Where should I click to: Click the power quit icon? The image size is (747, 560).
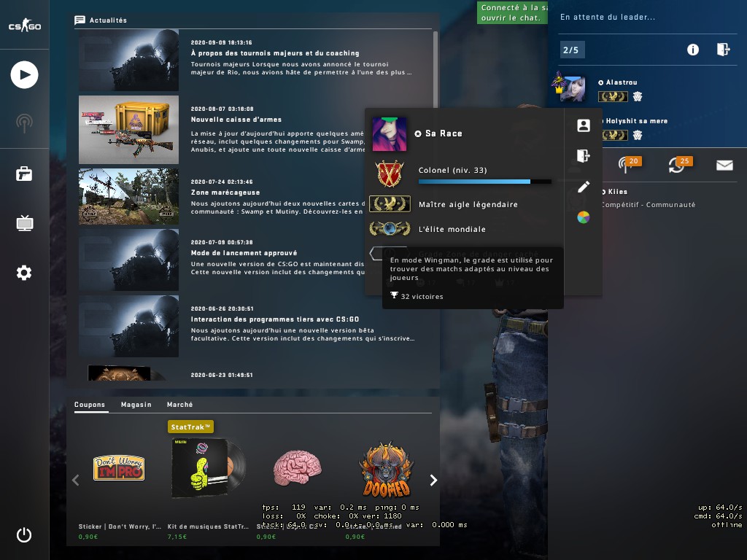click(x=24, y=534)
